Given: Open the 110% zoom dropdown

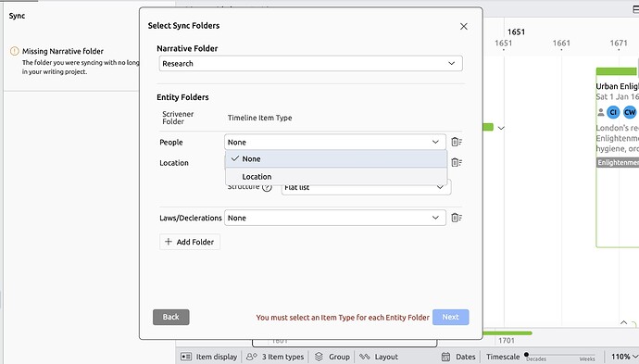Looking at the screenshot, I should 624,357.
